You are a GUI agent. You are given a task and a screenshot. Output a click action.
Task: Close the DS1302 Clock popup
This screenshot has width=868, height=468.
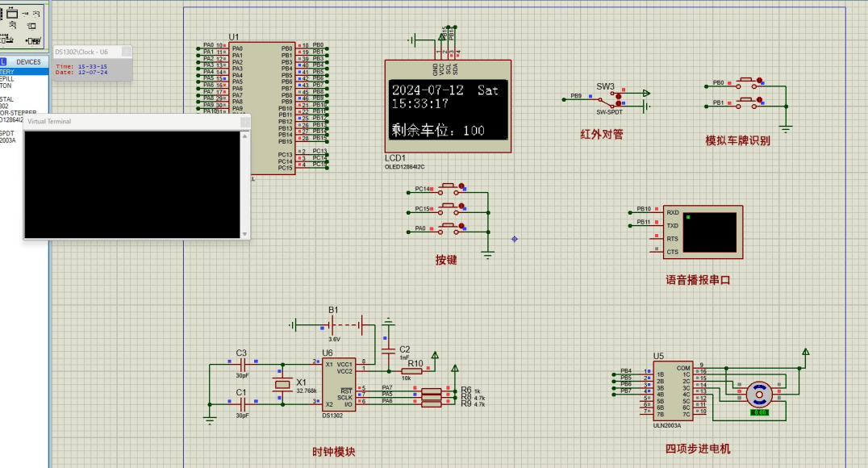point(127,52)
